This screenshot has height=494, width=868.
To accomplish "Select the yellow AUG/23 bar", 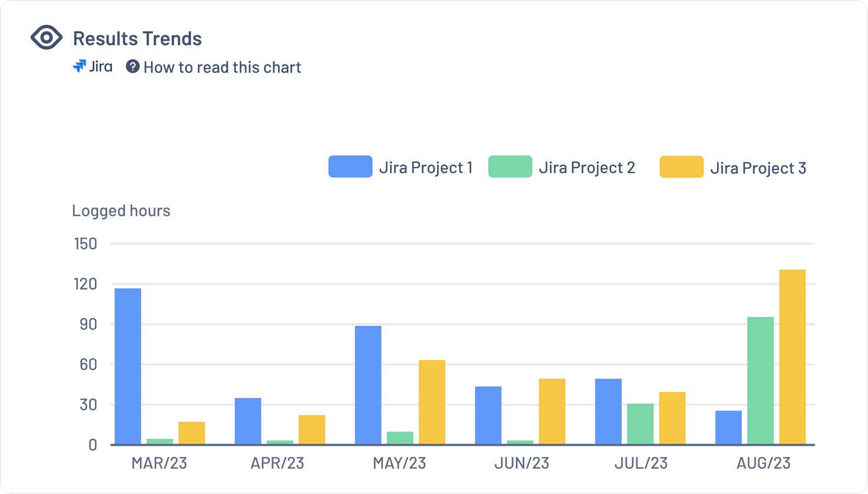I will click(792, 357).
